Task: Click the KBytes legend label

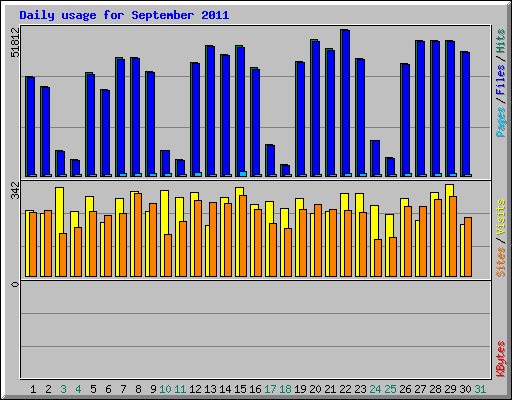Action: pos(501,359)
